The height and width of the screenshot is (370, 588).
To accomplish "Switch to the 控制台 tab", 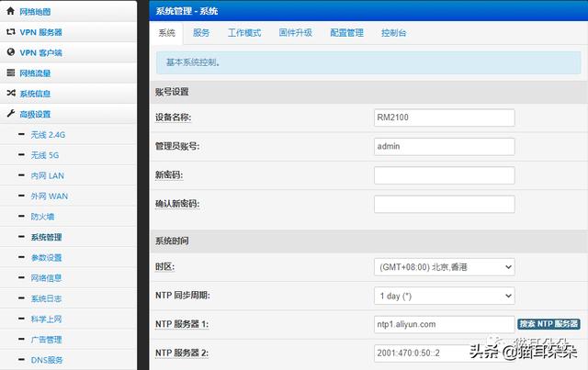I will [394, 33].
